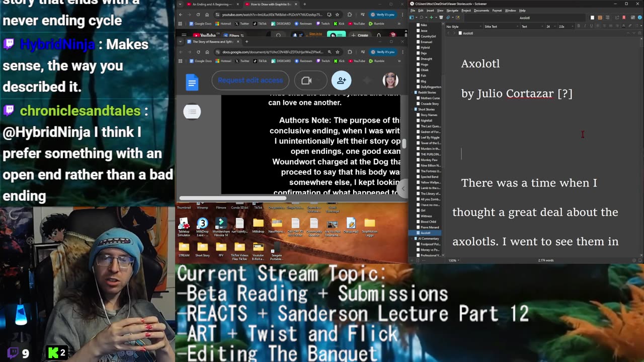The image size is (644, 362).
Task: Click the Google Docs vertical scrollbar thumb
Action: (x=403, y=143)
